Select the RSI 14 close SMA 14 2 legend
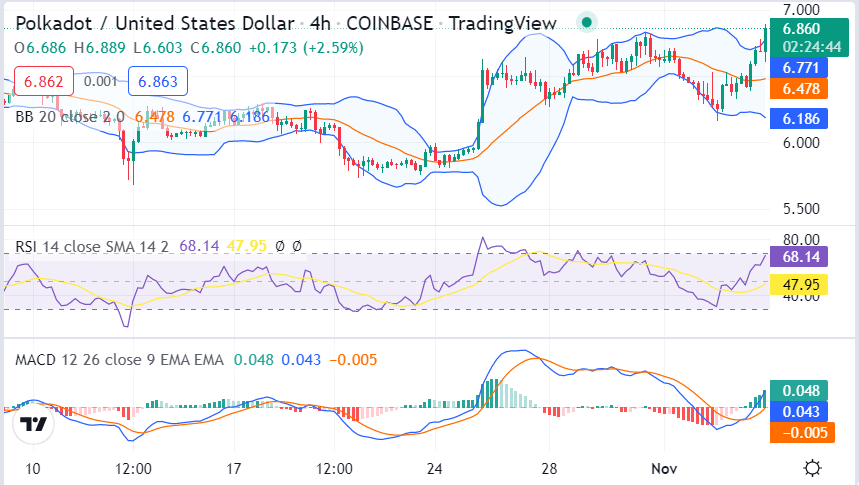Viewport: 859px width, 485px height. click(92, 247)
